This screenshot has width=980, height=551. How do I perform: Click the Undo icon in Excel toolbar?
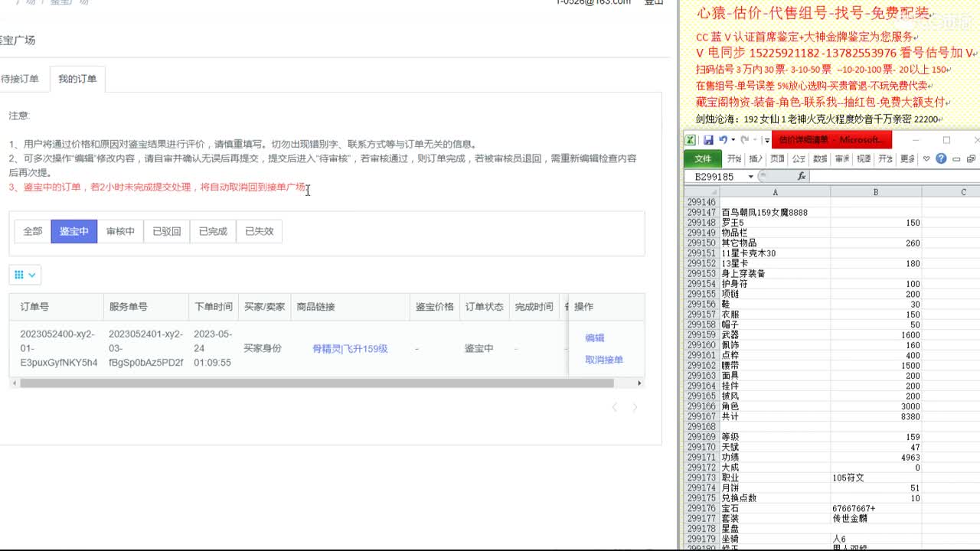coord(722,139)
